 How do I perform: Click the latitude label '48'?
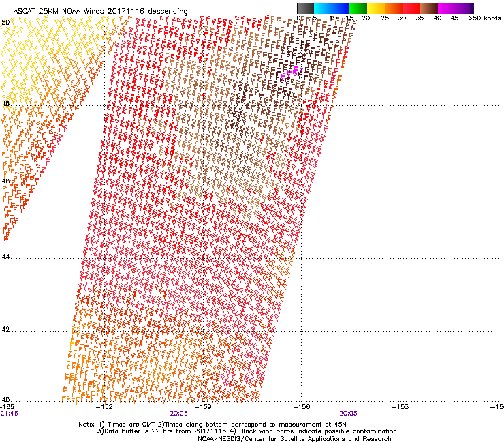(x=5, y=104)
